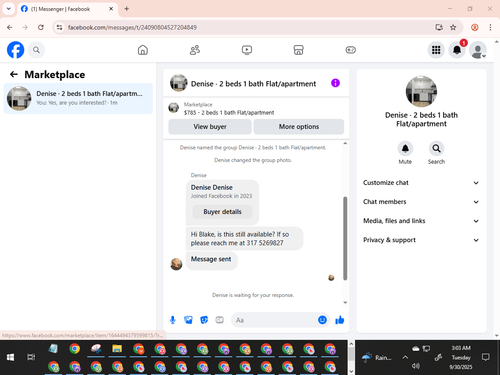Viewport: 500px width, 375px height.
Task: Open a new tab with plus button
Action: (x=127, y=9)
